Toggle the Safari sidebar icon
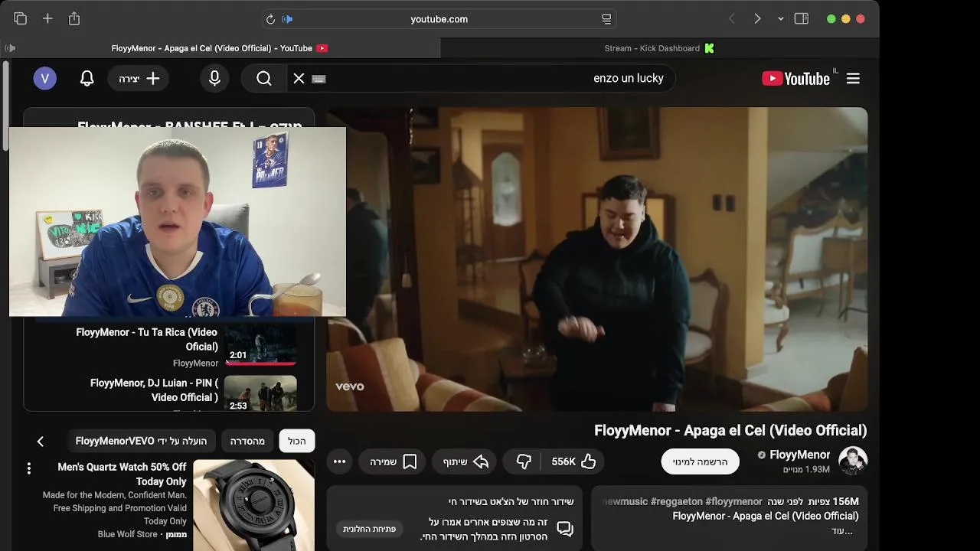Screen dimensions: 980x551 (802, 18)
